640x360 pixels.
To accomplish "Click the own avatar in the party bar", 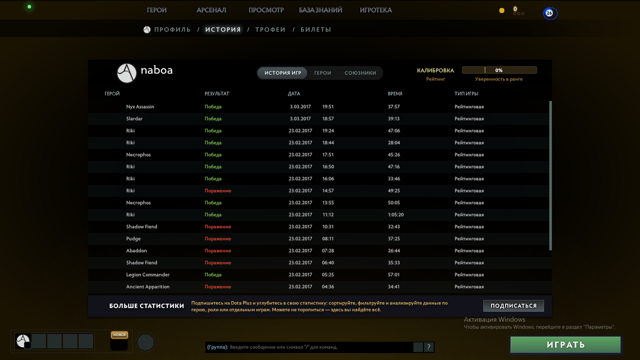I will pos(23,341).
